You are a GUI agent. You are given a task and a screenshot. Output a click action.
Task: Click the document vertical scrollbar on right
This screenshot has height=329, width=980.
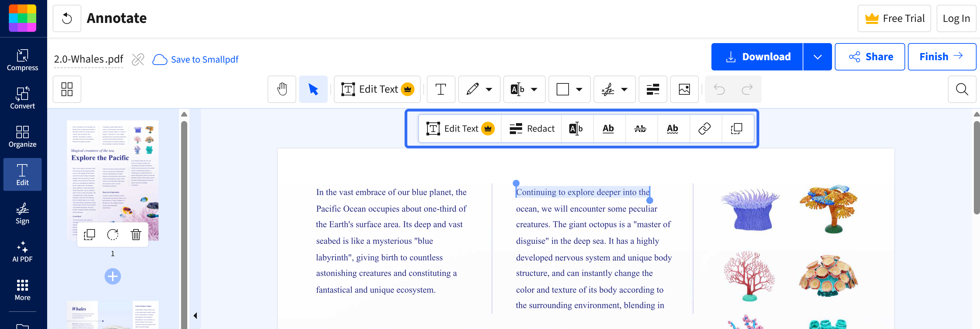976,168
